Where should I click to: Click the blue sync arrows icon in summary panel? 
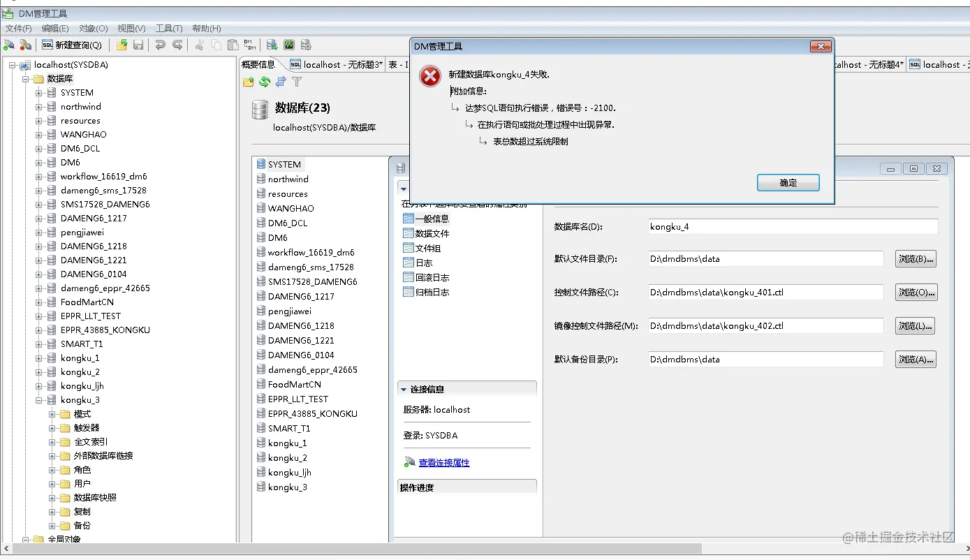(x=281, y=82)
